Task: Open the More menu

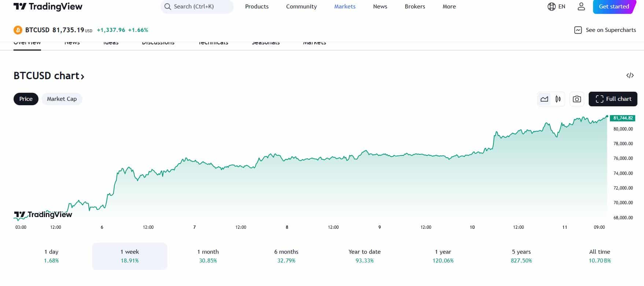Action: (449, 7)
